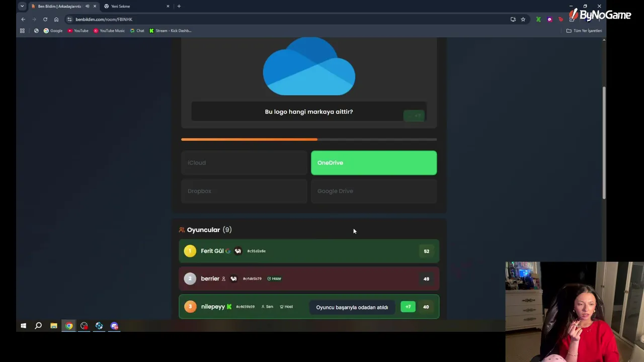Click the Oyuncular players icon
This screenshot has height=362, width=644.
[x=182, y=230]
